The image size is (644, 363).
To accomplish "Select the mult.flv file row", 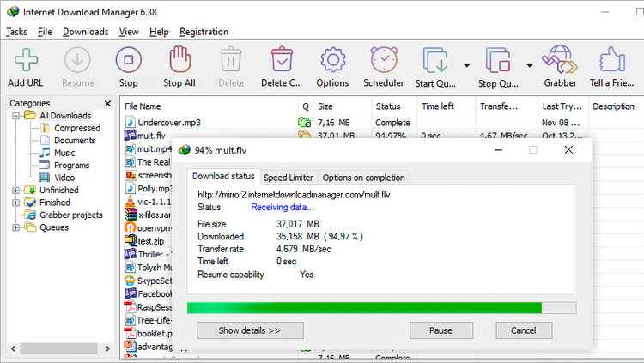I will pyautogui.click(x=151, y=136).
